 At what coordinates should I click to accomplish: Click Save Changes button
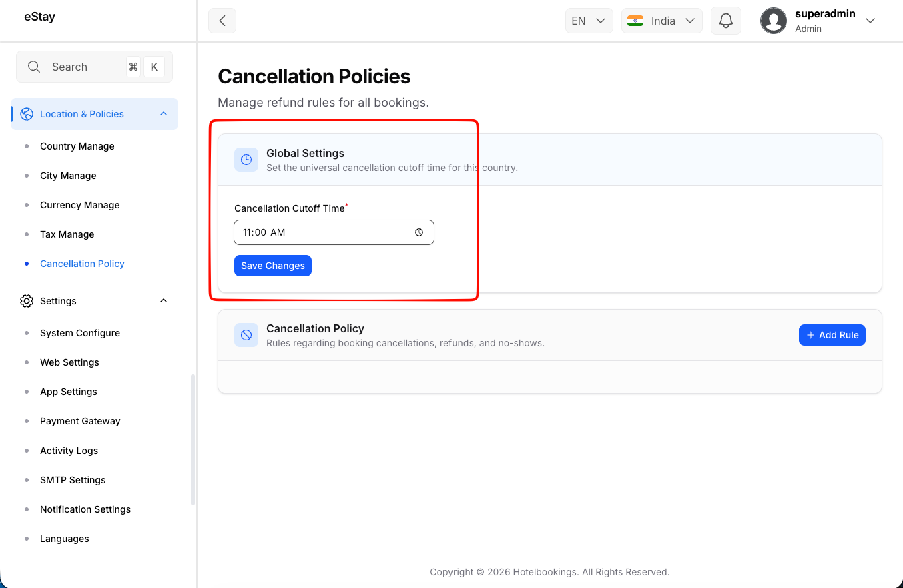[x=273, y=266]
